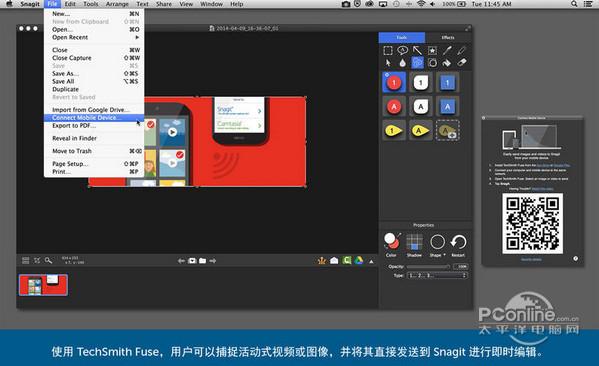The image size is (599, 366).
Task: Click the Opacity value field
Action: point(461,266)
